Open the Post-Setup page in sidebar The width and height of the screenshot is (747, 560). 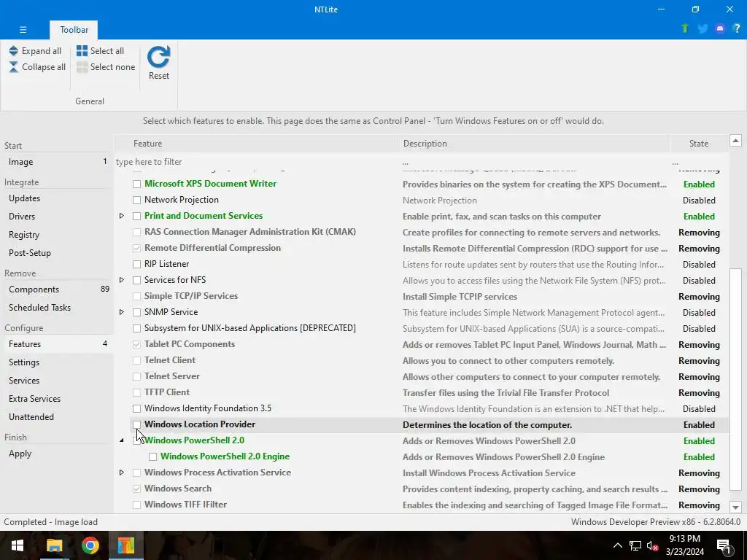[57, 253]
